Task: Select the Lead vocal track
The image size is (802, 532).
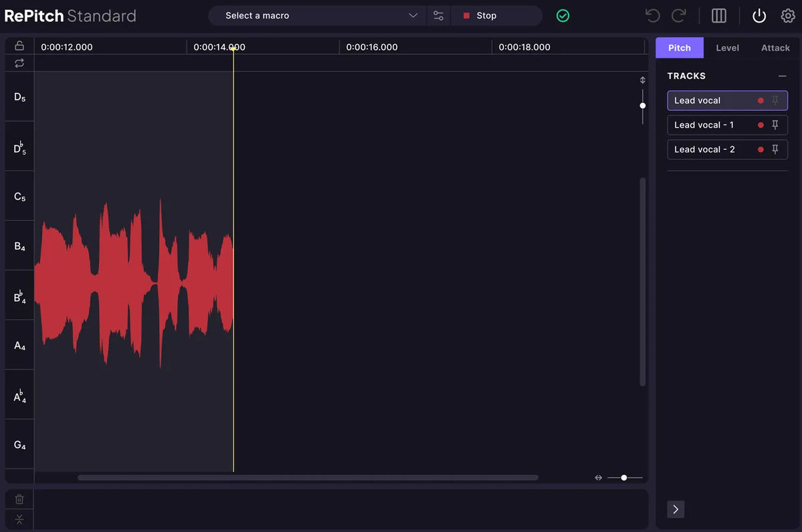Action: coord(708,101)
